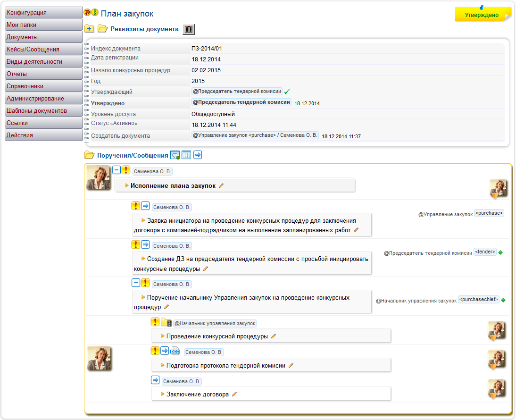Click the DOC attachment icon on Подготовка протокола
The image size is (516, 420).
[175, 351]
